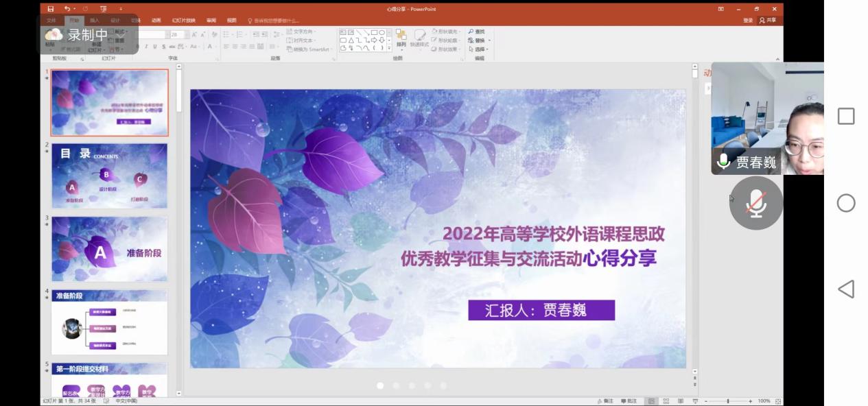Screen dimensions: 868x406
Task: Click the Undo arrow icon
Action: [67, 9]
